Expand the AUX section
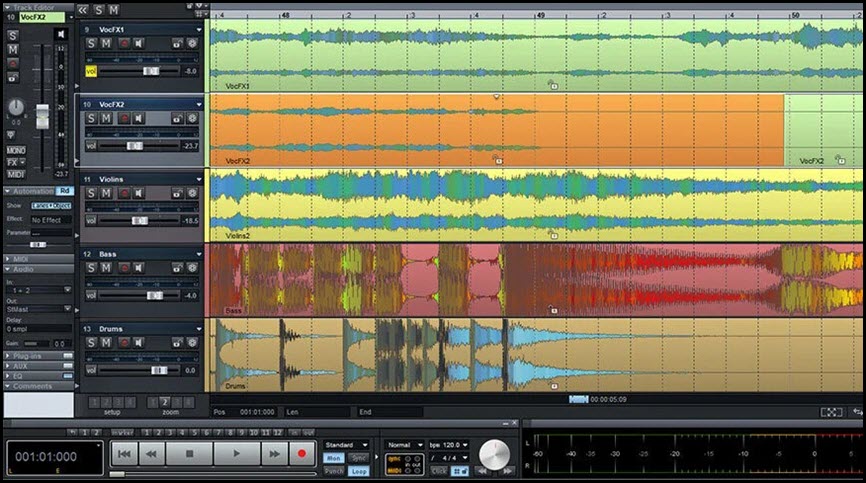The image size is (866, 483). (x=8, y=366)
